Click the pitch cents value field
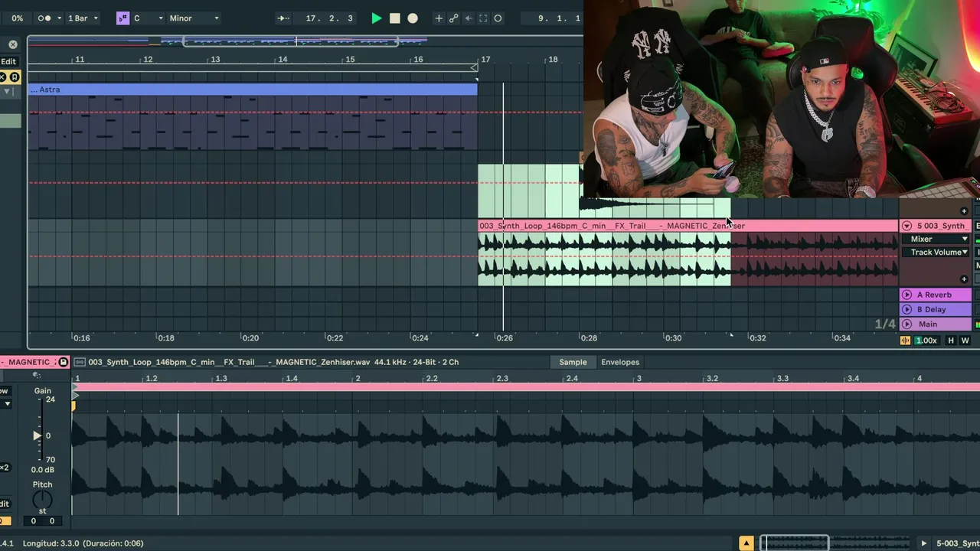Viewport: 980px width, 551px height. point(52,521)
